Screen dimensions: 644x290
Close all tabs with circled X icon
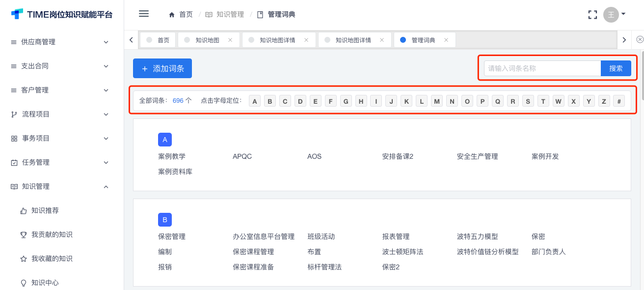tap(640, 39)
